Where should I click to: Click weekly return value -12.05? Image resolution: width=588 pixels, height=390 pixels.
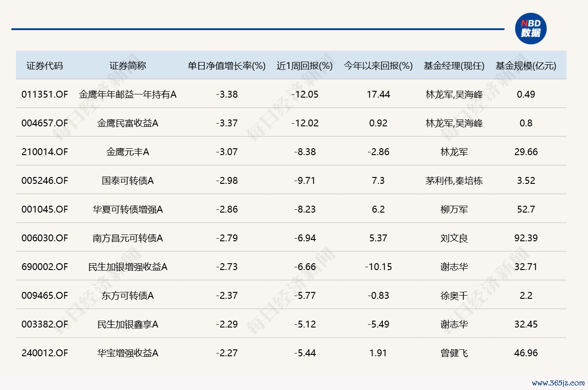point(305,94)
